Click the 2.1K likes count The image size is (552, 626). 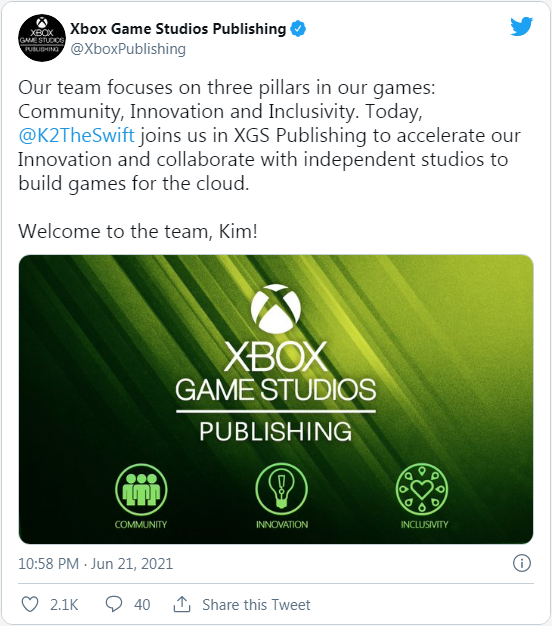pyautogui.click(x=64, y=605)
